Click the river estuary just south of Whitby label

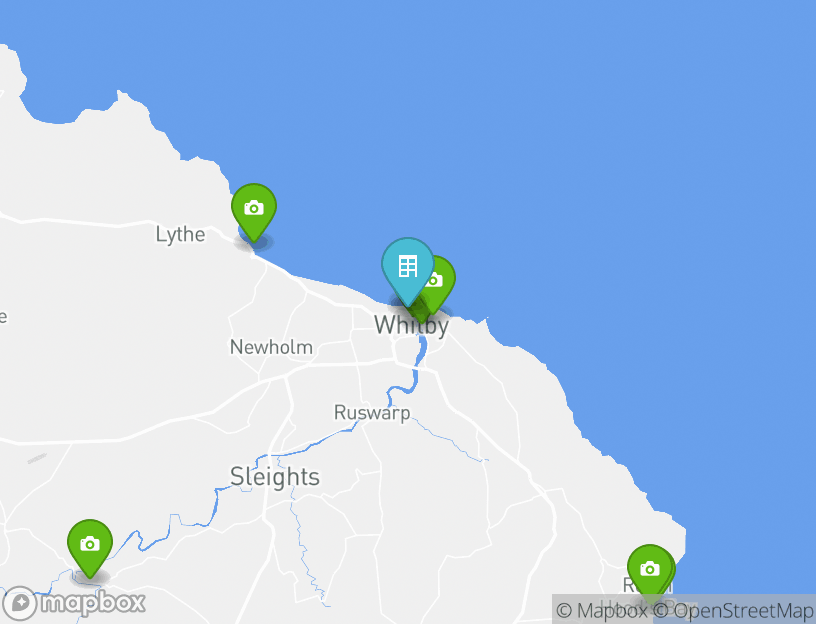[x=422, y=349]
